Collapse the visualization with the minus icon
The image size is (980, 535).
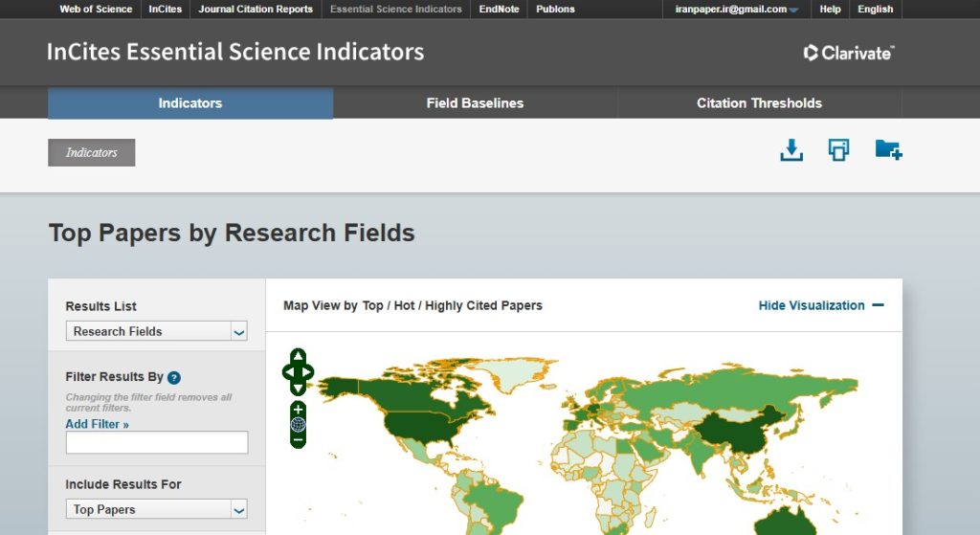[x=879, y=305]
